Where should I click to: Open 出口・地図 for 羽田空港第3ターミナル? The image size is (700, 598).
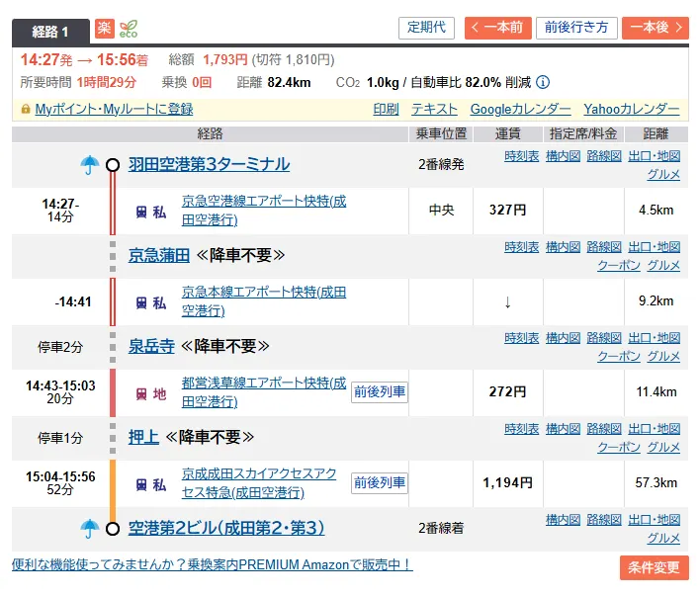click(655, 156)
